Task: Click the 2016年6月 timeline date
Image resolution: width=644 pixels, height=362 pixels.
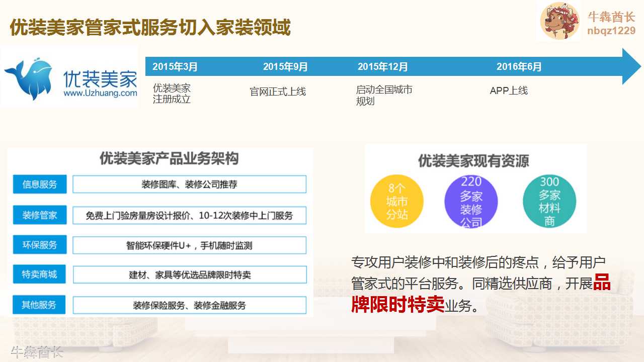Action: [x=519, y=66]
